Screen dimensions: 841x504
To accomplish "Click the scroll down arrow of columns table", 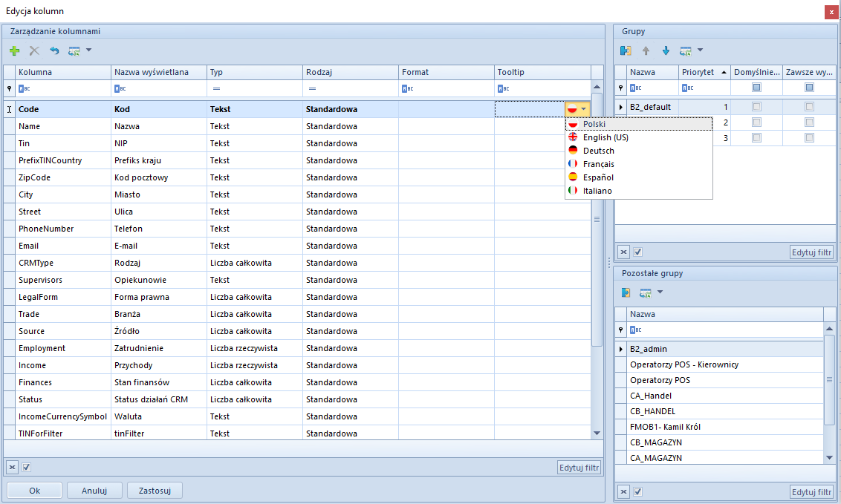I will pyautogui.click(x=597, y=433).
